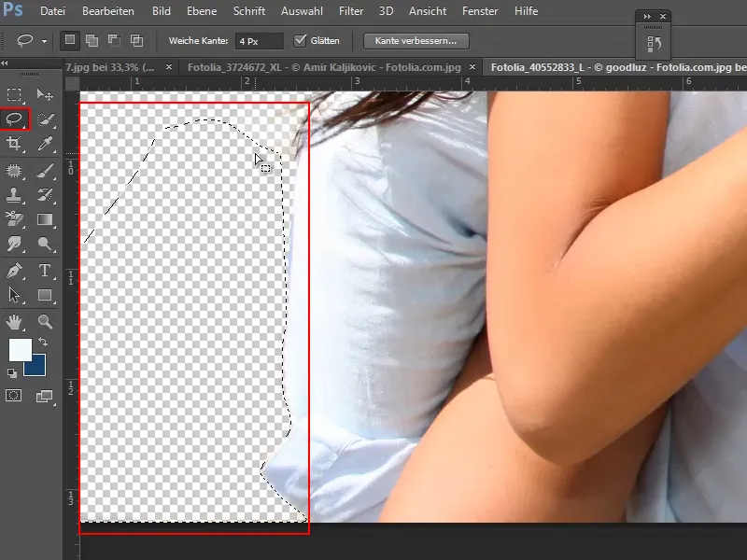Image resolution: width=747 pixels, height=560 pixels.
Task: Open the Auswahl menu
Action: coord(302,11)
